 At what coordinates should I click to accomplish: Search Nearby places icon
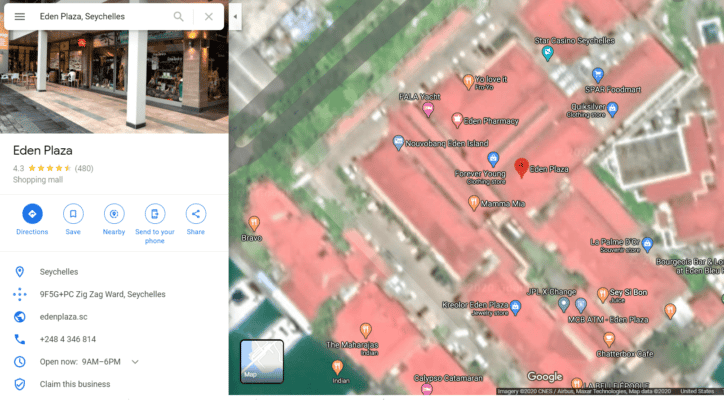coord(114,214)
